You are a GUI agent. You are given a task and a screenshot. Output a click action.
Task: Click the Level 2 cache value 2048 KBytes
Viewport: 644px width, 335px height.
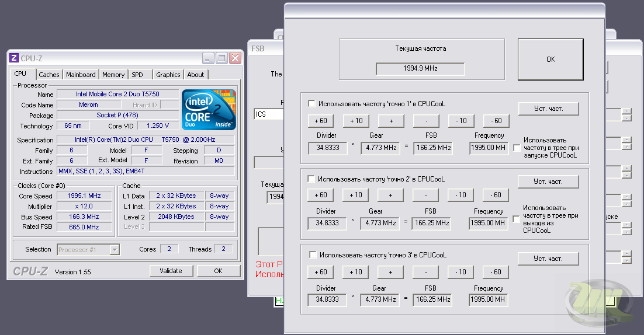[176, 217]
